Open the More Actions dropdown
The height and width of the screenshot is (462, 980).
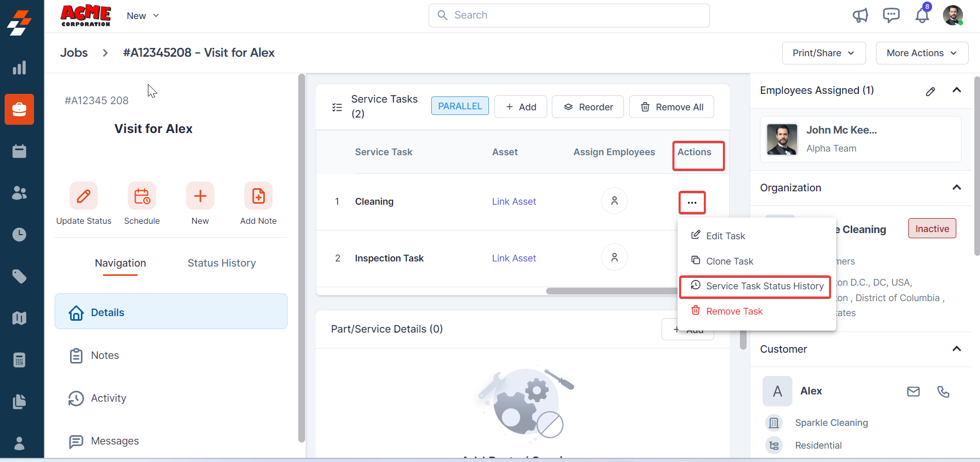(921, 53)
